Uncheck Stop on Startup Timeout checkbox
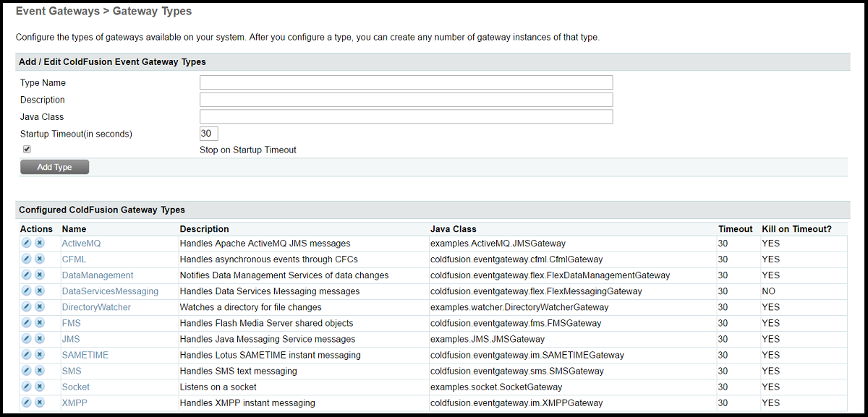The image size is (868, 417). pyautogui.click(x=27, y=150)
